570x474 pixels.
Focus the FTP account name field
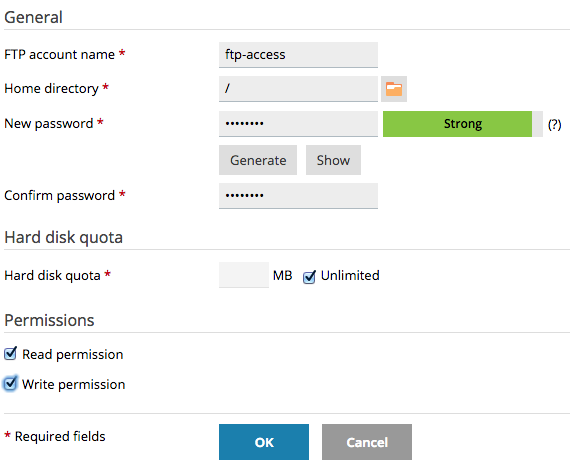coord(298,55)
